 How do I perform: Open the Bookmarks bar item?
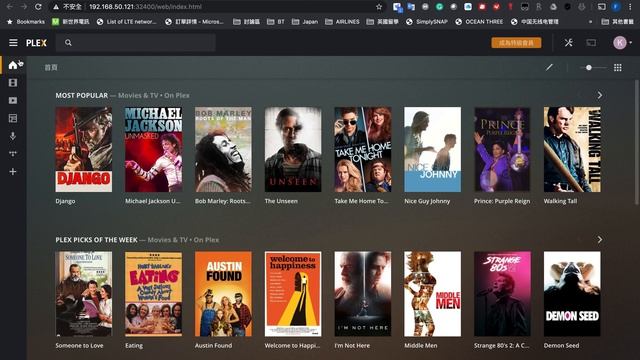[26, 22]
